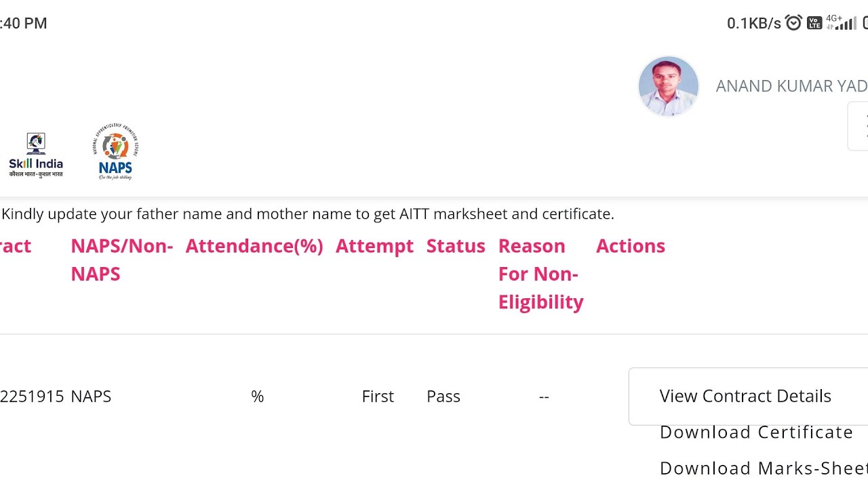Select View Contract Details option
Image resolution: width=868 pixels, height=488 pixels.
[x=745, y=396]
